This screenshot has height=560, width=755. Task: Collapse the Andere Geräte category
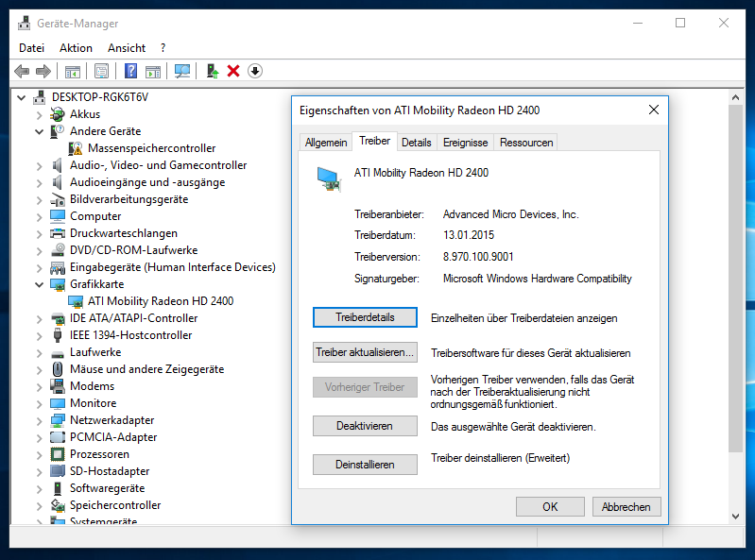coord(39,131)
